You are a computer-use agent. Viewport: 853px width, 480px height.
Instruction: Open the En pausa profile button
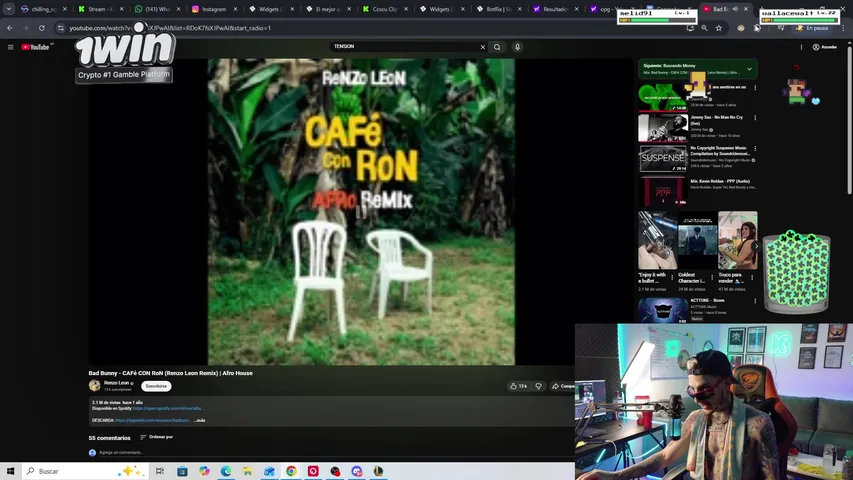(x=812, y=28)
